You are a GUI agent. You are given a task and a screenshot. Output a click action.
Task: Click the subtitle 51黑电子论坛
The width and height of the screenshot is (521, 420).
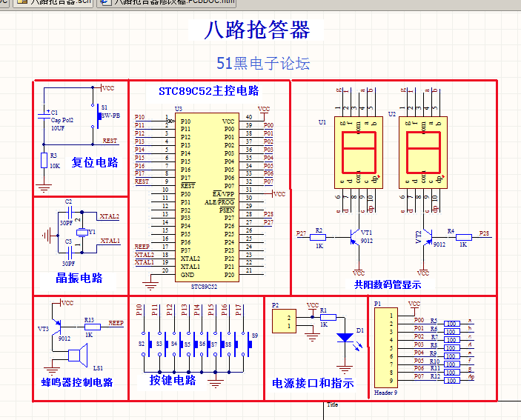[x=263, y=64]
